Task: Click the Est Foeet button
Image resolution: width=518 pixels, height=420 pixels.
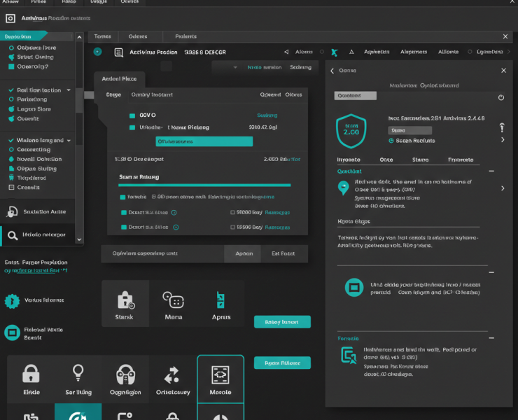Action: click(283, 254)
